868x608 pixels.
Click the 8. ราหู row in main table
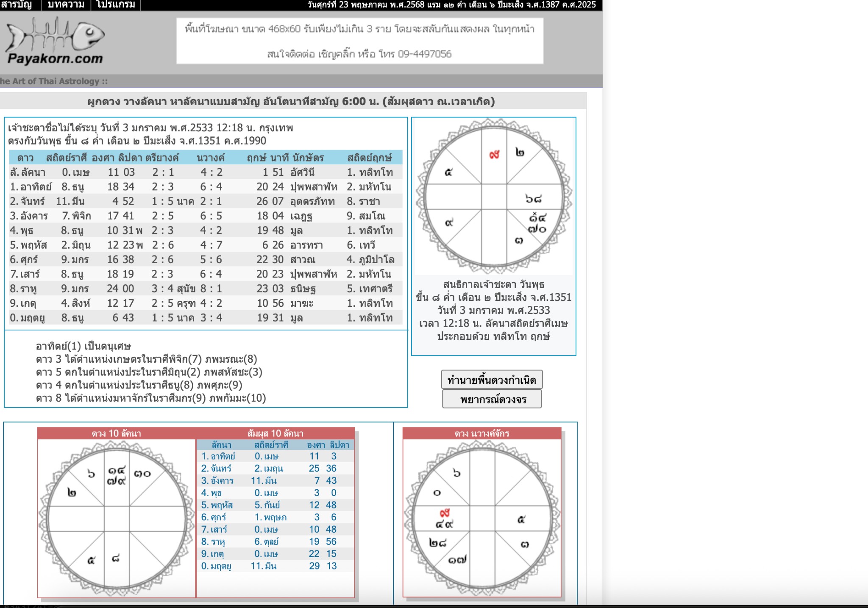click(x=206, y=289)
